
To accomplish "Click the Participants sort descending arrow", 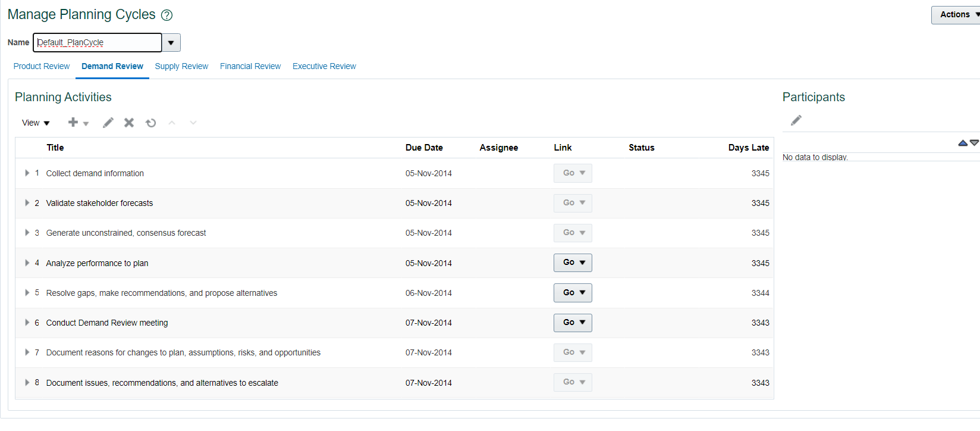I will [974, 143].
